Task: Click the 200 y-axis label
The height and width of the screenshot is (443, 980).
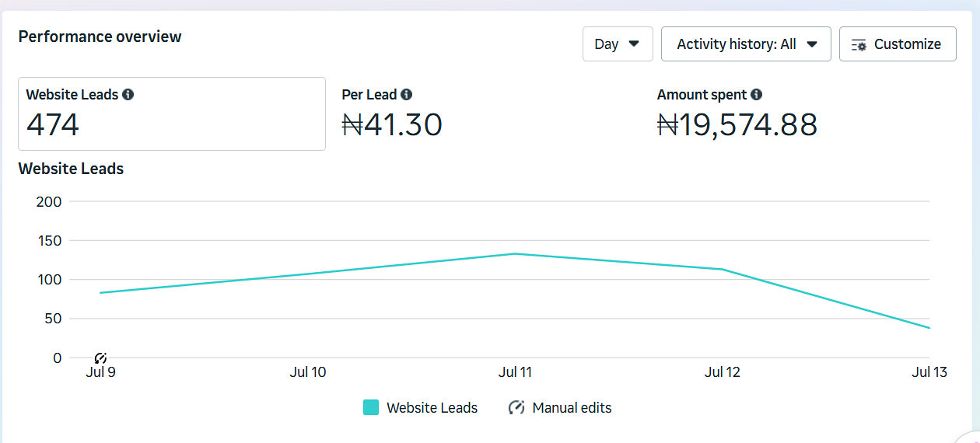Action: click(49, 201)
